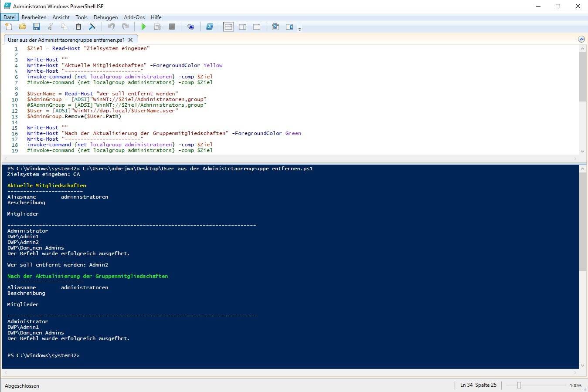Show script pane on the right
588x392 pixels.
(243, 27)
